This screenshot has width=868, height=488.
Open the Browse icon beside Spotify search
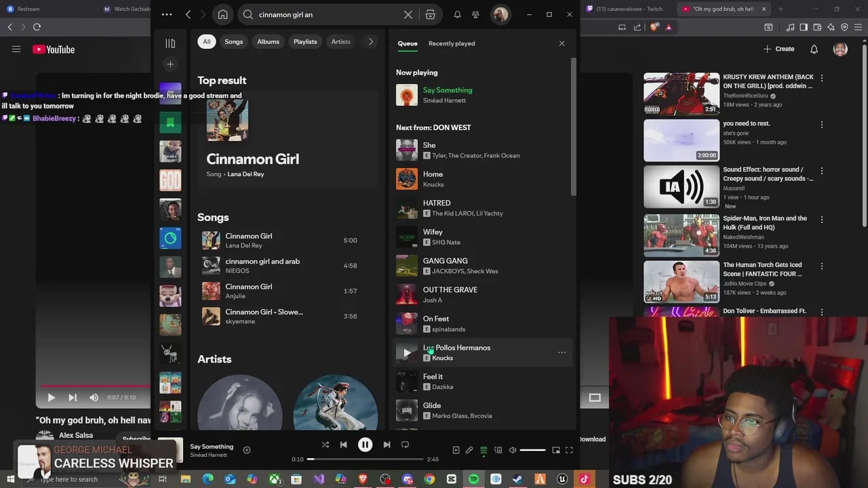pos(430,14)
